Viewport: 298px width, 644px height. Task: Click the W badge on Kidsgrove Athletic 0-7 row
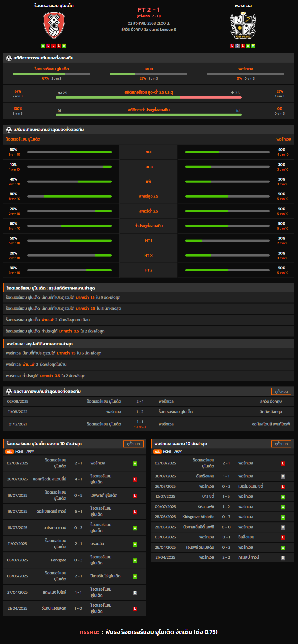(283, 517)
